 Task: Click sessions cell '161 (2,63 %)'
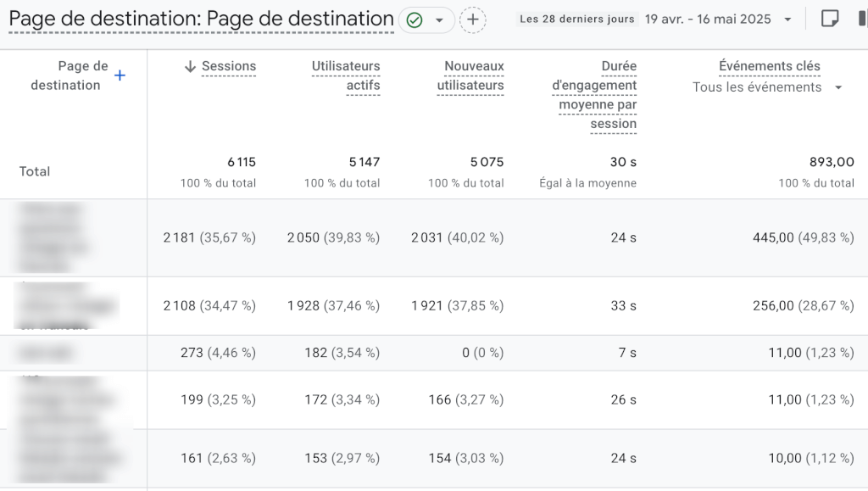[218, 459]
